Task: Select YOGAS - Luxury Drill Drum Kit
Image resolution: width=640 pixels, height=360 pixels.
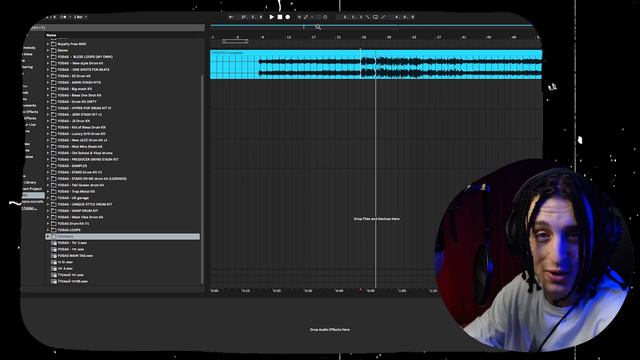Action: click(81, 134)
